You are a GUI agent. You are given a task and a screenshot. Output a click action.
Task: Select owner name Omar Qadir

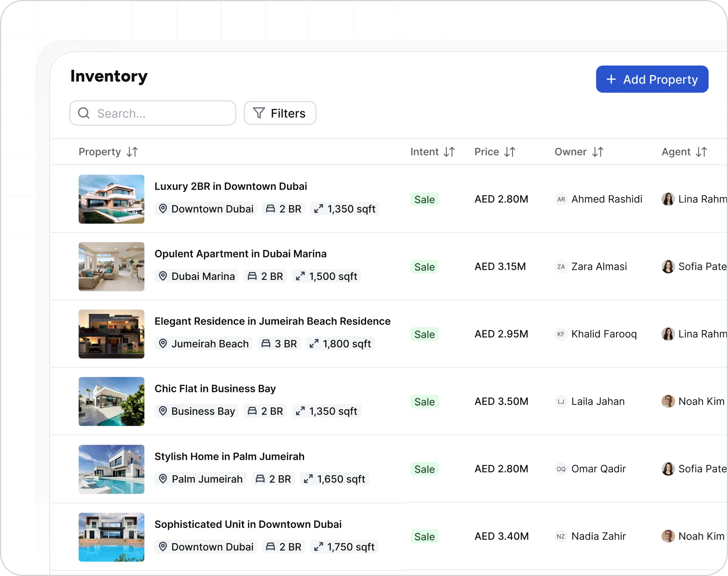pyautogui.click(x=598, y=469)
